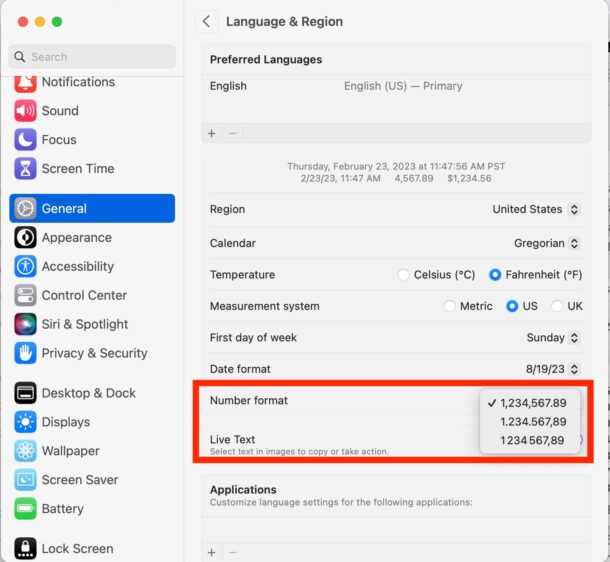Choose number format 1.234.567,89
The image size is (610, 562).
pyautogui.click(x=533, y=422)
